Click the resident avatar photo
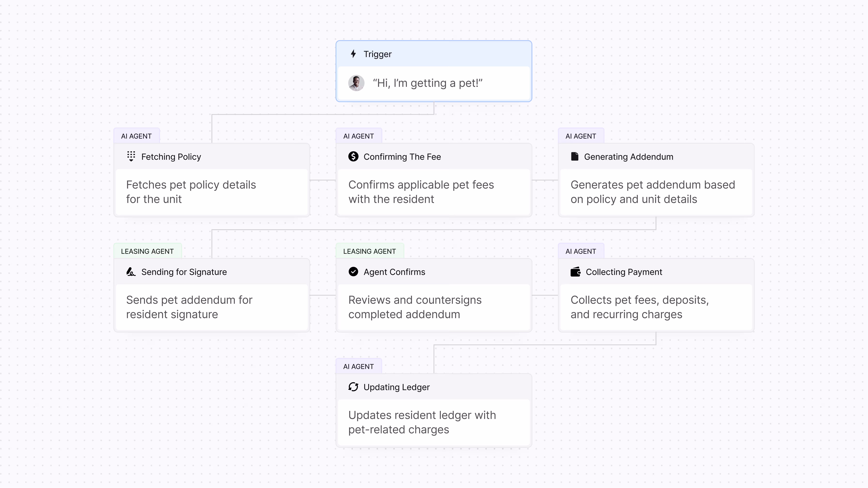Image resolution: width=868 pixels, height=488 pixels. point(356,83)
